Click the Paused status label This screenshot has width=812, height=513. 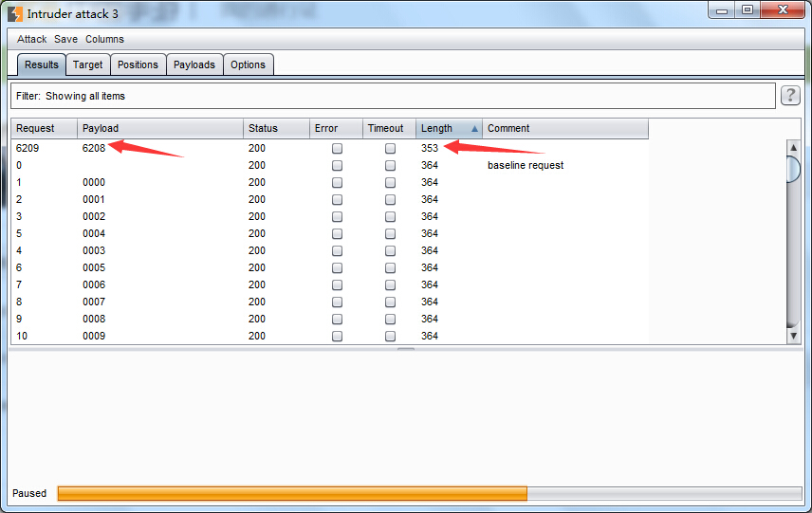click(x=29, y=493)
